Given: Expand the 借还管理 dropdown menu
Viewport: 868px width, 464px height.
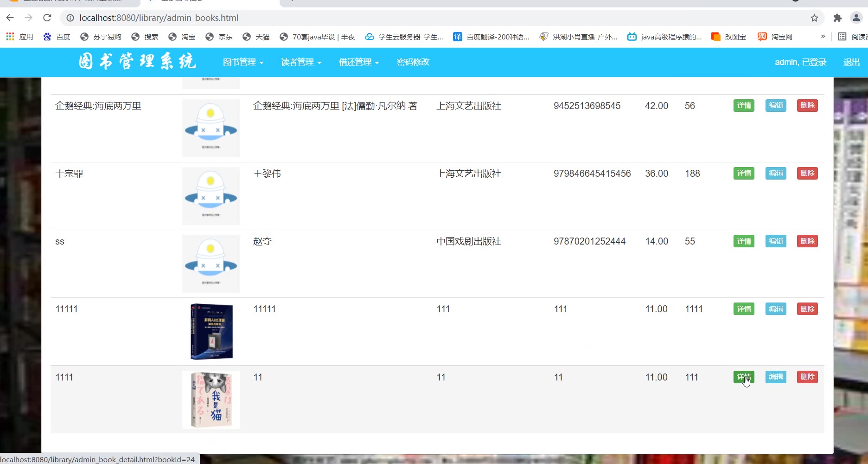Looking at the screenshot, I should (x=359, y=62).
